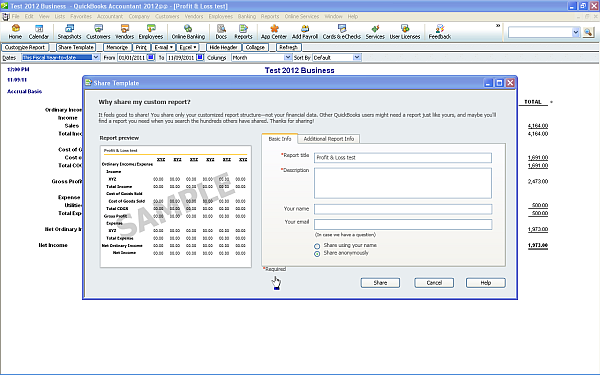This screenshot has height=375, width=600.
Task: Click the search magnifier icon
Action: 588,33
